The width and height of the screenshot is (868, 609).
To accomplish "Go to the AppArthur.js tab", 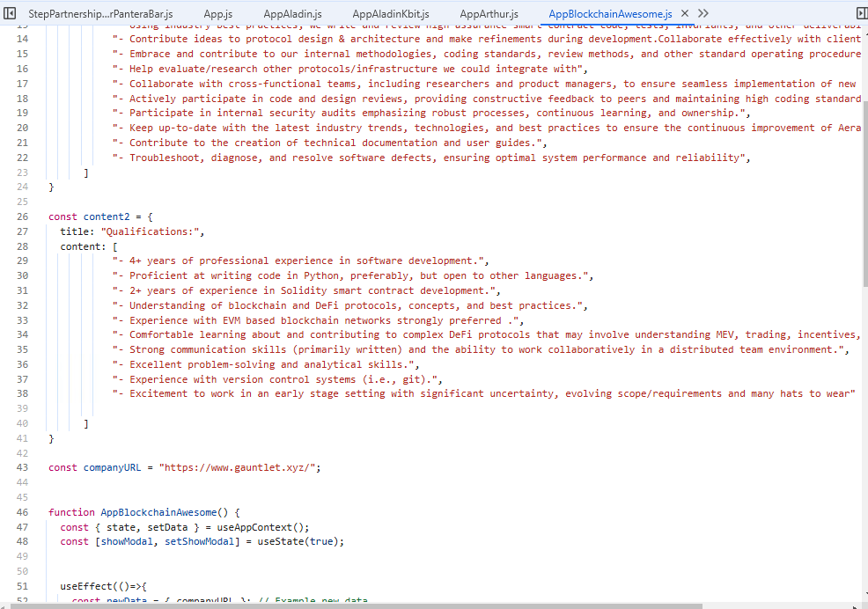I will 489,15.
